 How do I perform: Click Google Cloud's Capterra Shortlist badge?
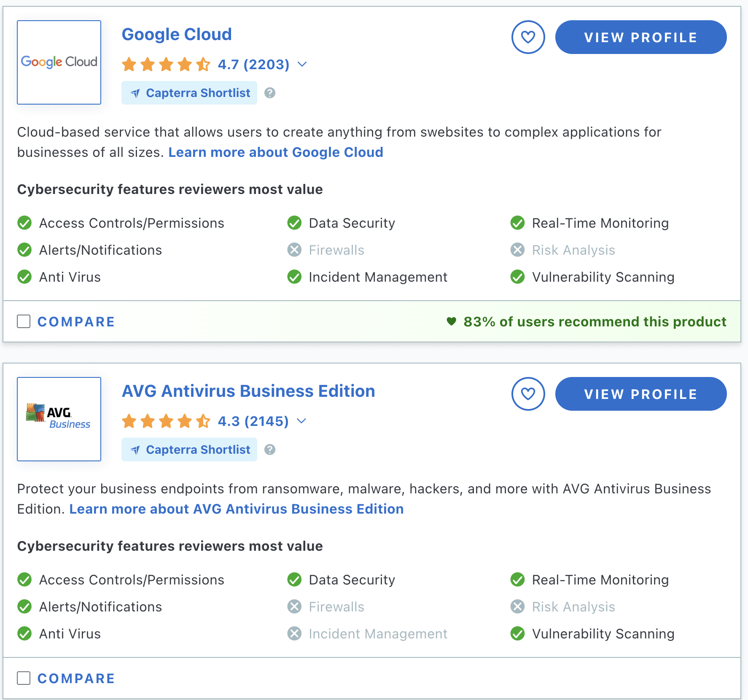(x=189, y=93)
